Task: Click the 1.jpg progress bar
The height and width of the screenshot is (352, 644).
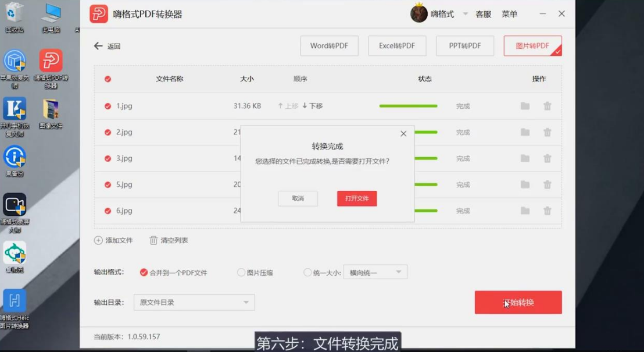Action: (x=408, y=106)
